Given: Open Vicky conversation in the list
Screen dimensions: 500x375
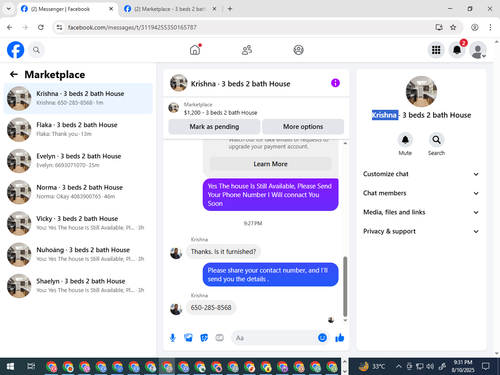Looking at the screenshot, I should click(x=78, y=223).
